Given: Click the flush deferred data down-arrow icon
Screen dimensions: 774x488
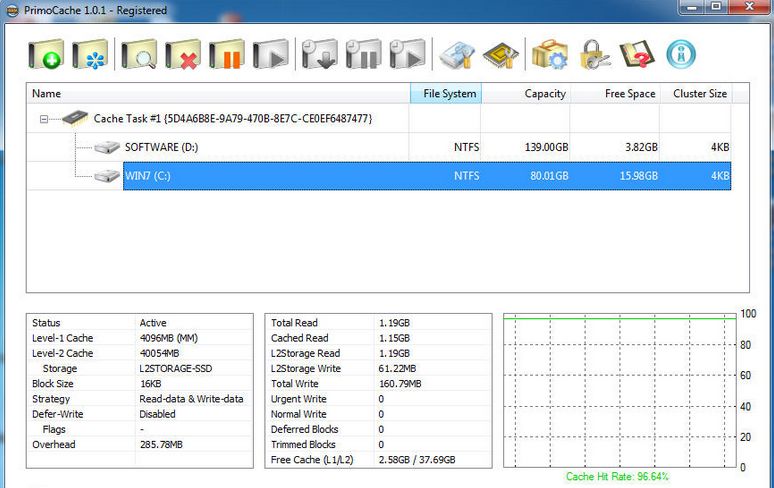Looking at the screenshot, I should pos(320,54).
